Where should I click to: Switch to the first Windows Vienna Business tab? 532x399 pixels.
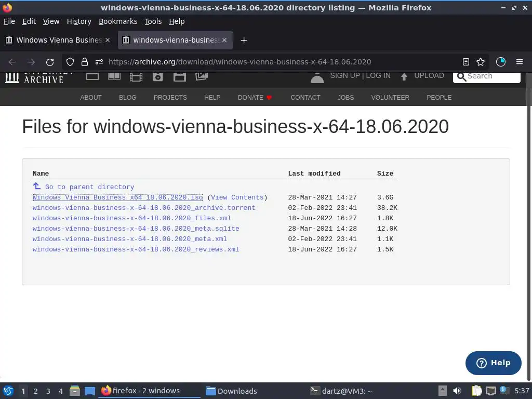point(58,40)
